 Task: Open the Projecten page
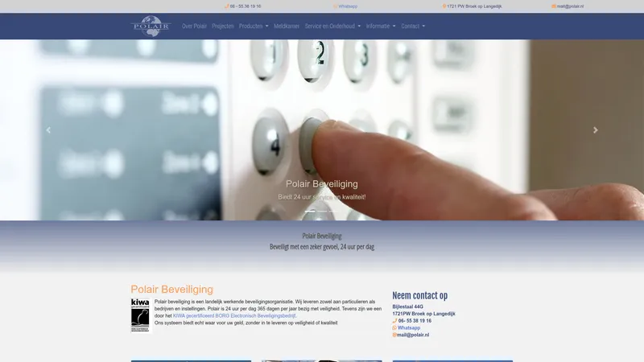pyautogui.click(x=223, y=26)
